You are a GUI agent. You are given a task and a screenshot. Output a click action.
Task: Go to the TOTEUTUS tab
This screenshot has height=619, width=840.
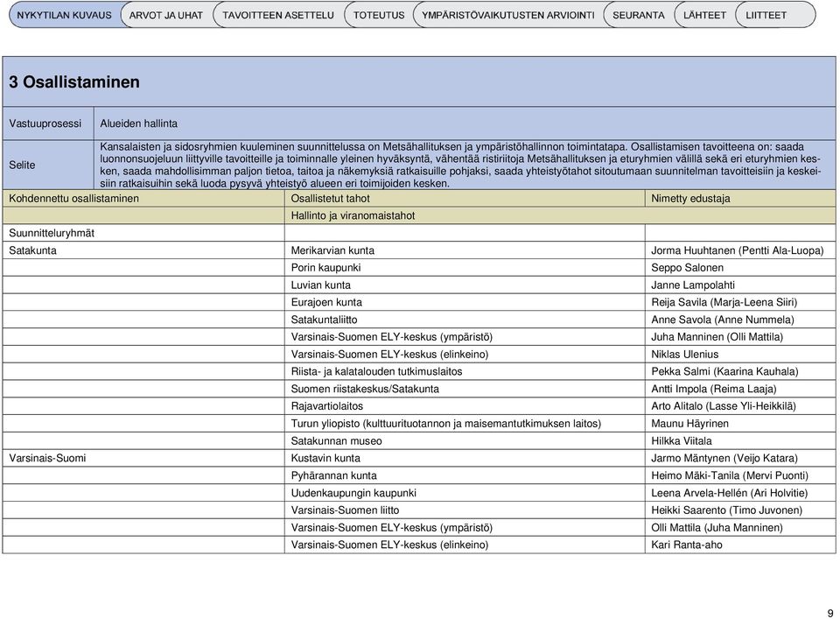point(379,15)
